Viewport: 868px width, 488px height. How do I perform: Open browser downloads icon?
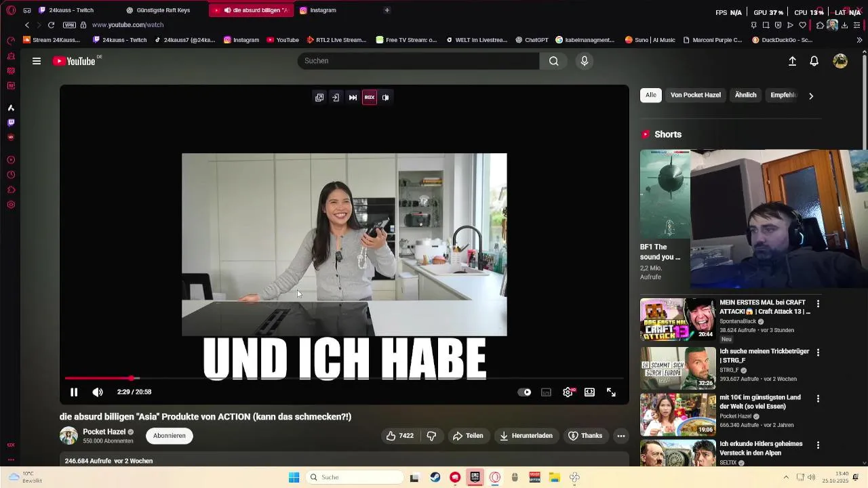coord(844,25)
